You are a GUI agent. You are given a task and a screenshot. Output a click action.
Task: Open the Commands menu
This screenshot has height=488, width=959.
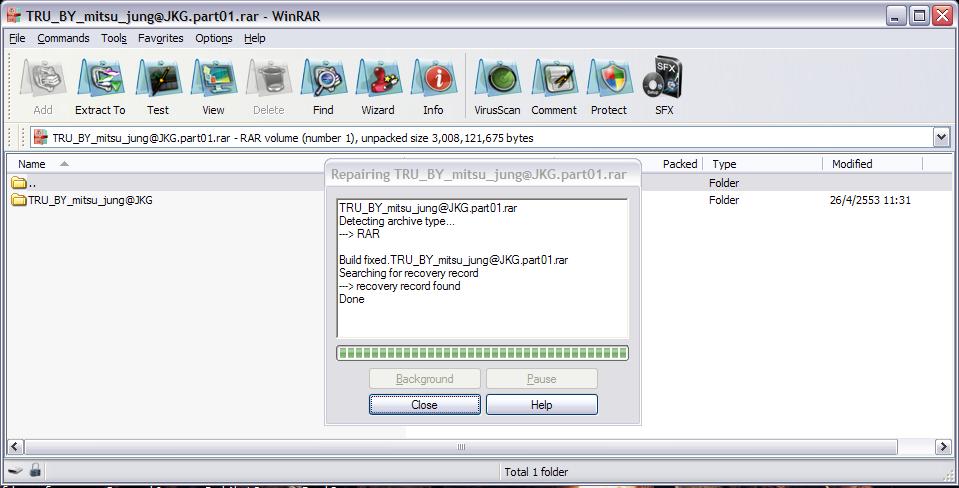[64, 38]
